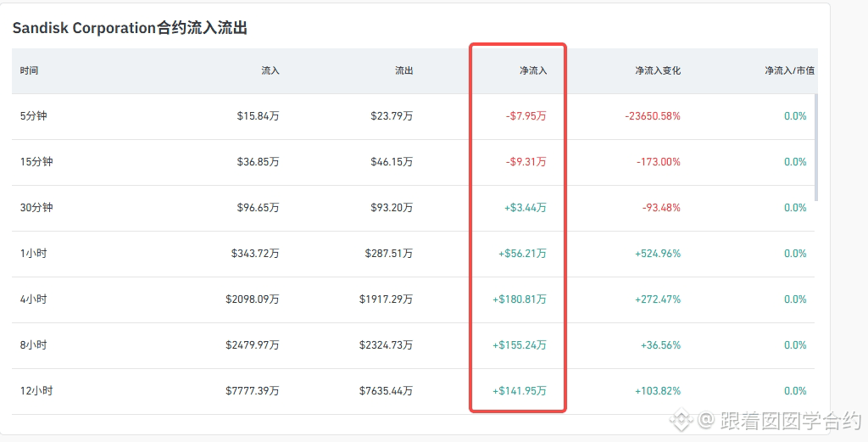Click change value +272.47%
The image size is (868, 442).
click(x=658, y=299)
